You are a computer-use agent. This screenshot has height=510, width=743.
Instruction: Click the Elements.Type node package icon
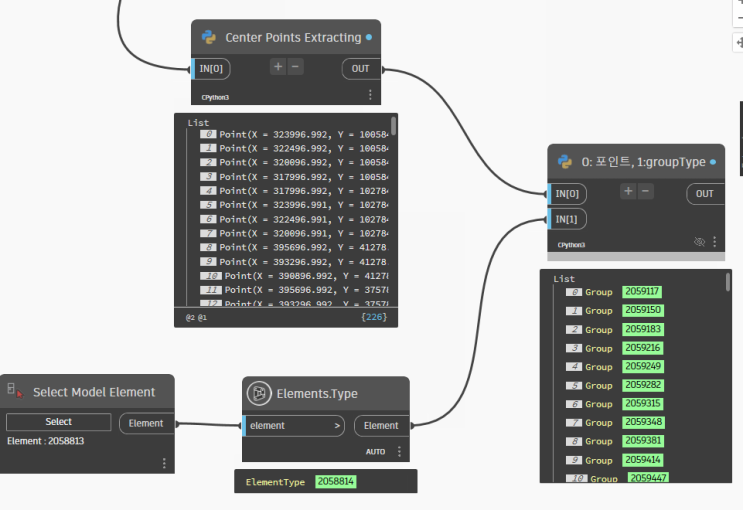259,393
